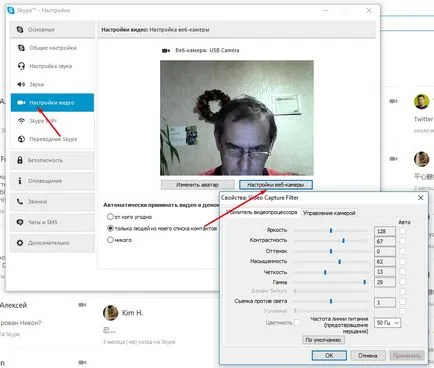The width and height of the screenshot is (434, 368).
Task: Switch to Управление камерой tab
Action: click(x=329, y=213)
